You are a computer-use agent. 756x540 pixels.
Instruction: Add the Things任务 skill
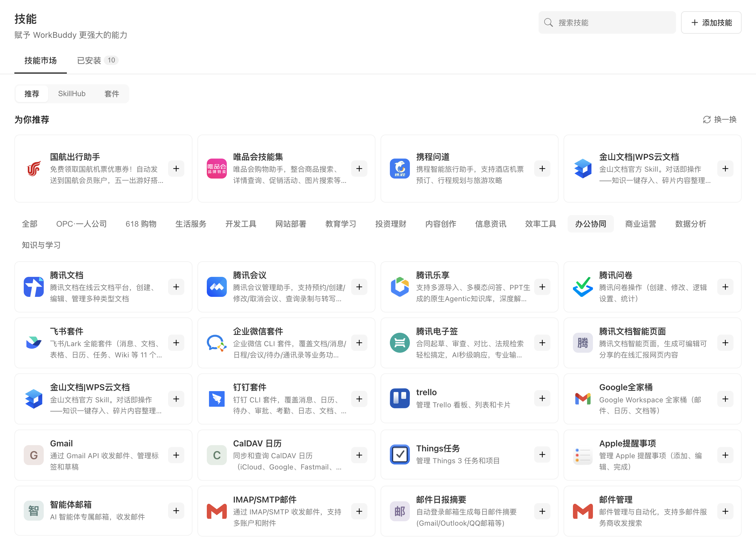tap(542, 454)
